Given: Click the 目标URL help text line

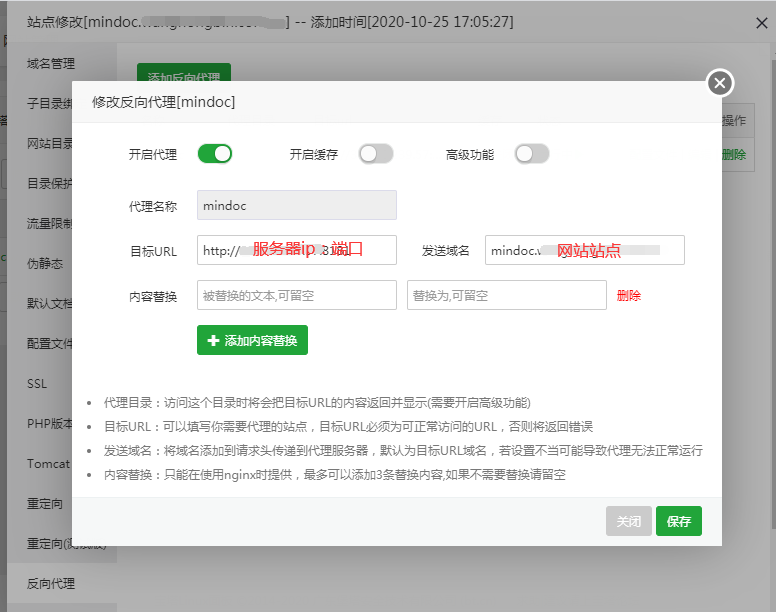Looking at the screenshot, I should 348,426.
